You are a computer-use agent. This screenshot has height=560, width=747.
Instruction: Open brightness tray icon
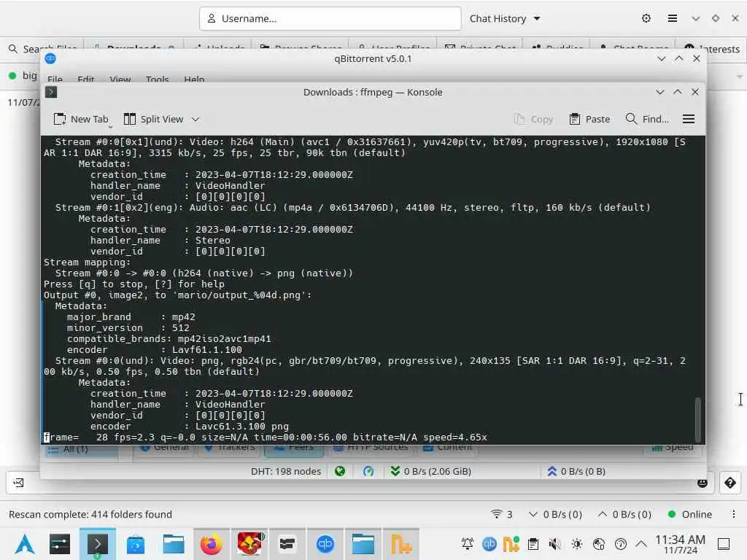tap(576, 544)
